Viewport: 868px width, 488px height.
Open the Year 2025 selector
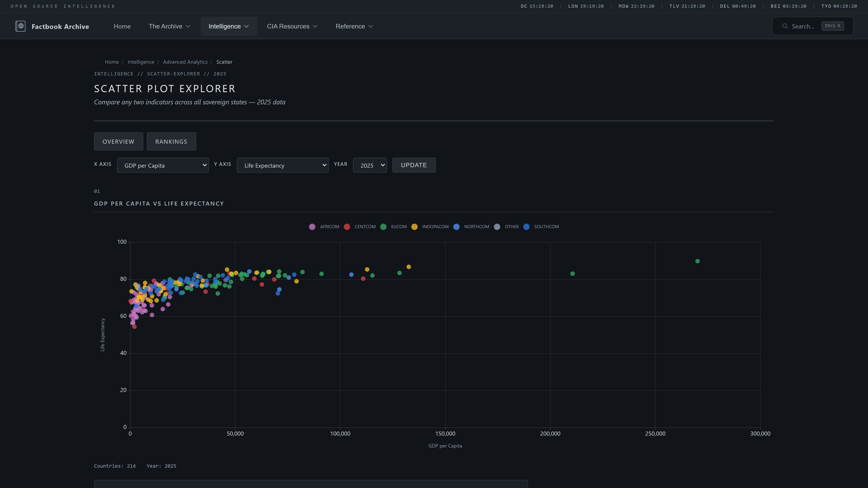(370, 165)
